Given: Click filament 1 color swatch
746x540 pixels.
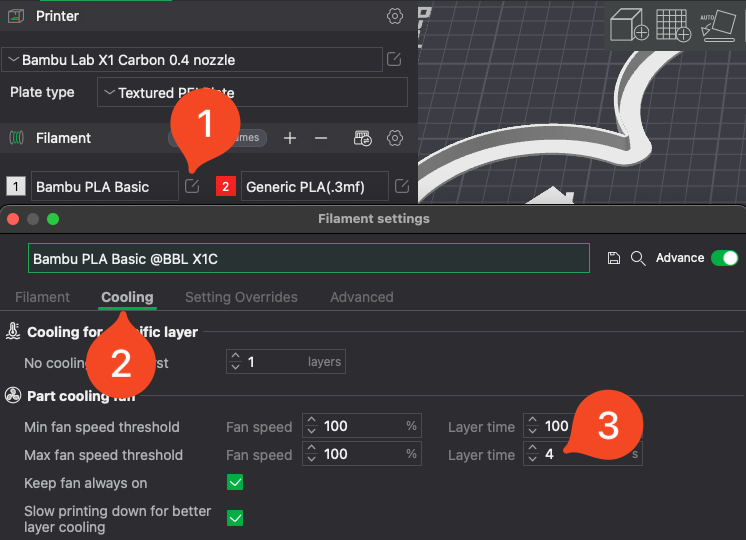Looking at the screenshot, I should point(16,187).
